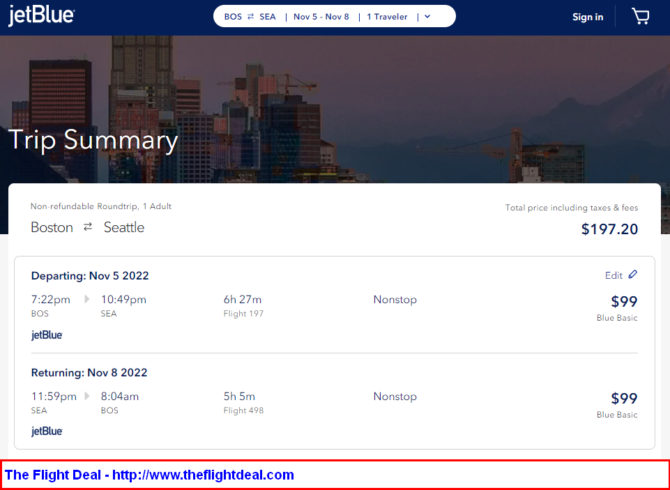Image resolution: width=670 pixels, height=490 pixels.
Task: Click the Edit pencil icon
Action: [x=633, y=275]
